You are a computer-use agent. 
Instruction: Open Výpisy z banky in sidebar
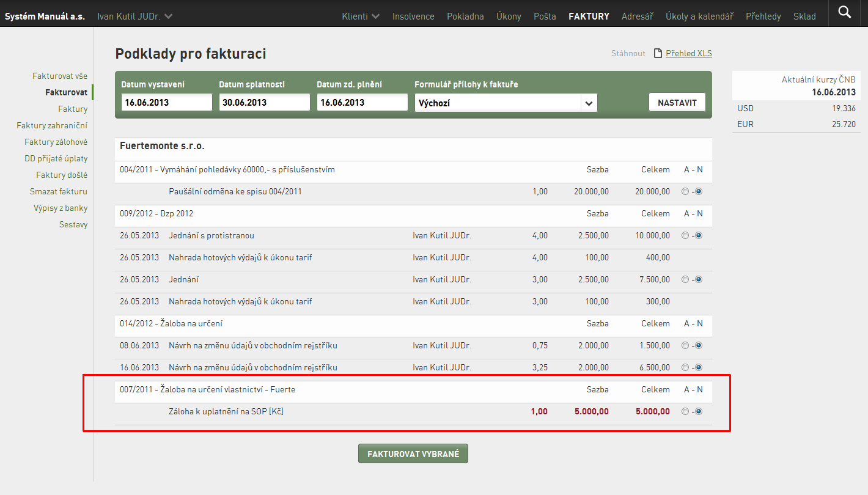61,208
